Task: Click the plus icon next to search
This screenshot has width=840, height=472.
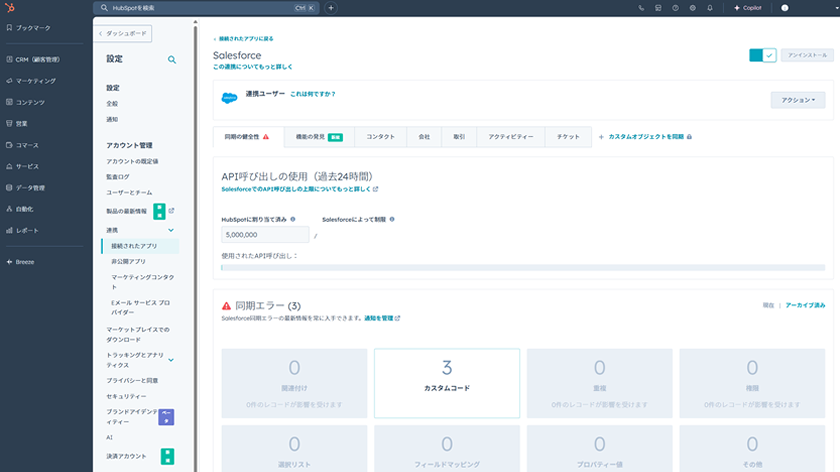Action: click(331, 8)
